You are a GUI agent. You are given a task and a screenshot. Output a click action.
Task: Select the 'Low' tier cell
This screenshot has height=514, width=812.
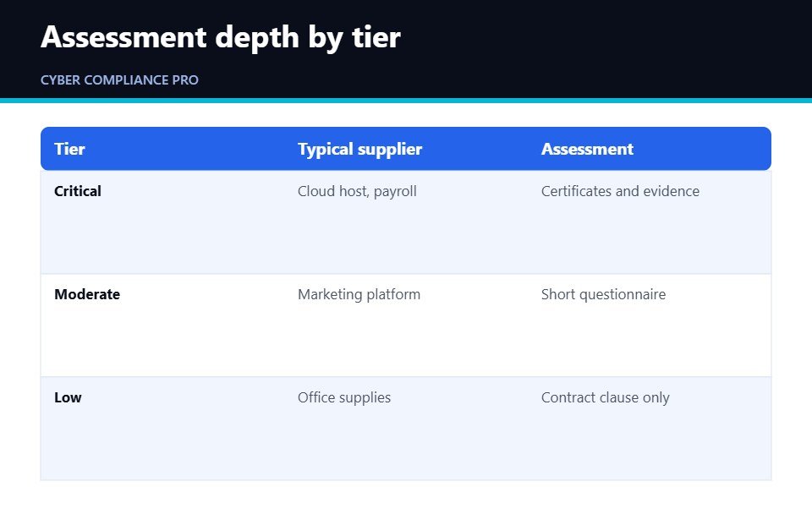coord(68,397)
